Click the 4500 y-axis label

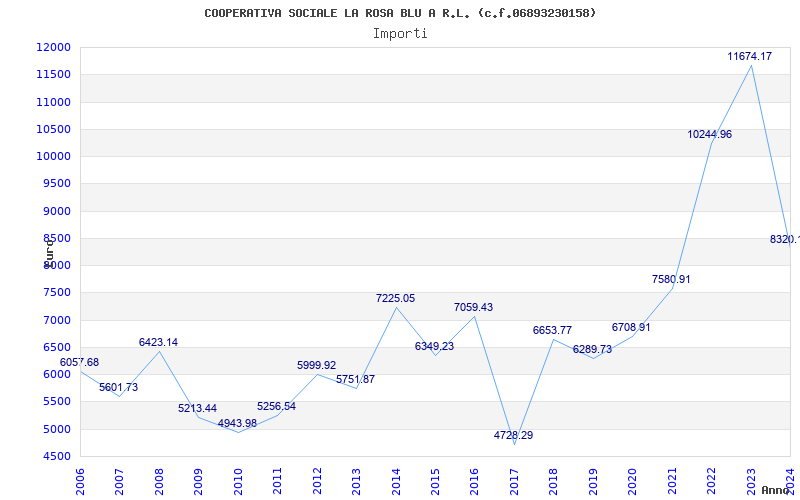point(57,457)
